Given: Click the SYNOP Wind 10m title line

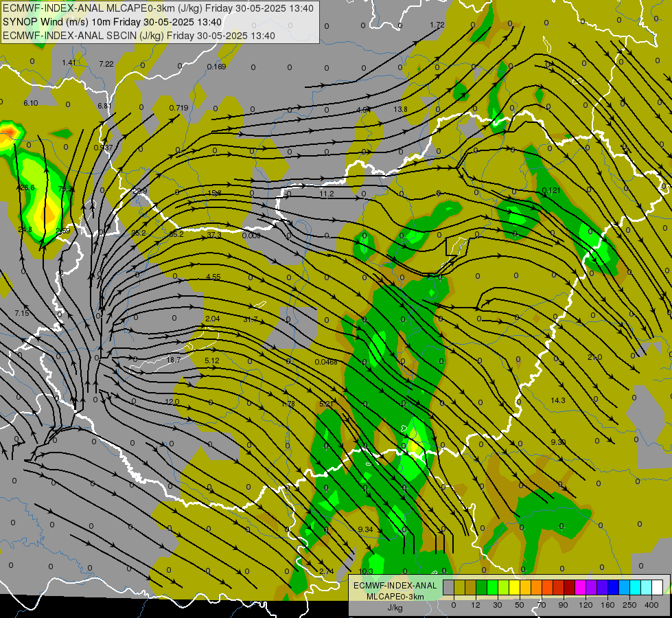Looking at the screenshot, I should (x=113, y=22).
